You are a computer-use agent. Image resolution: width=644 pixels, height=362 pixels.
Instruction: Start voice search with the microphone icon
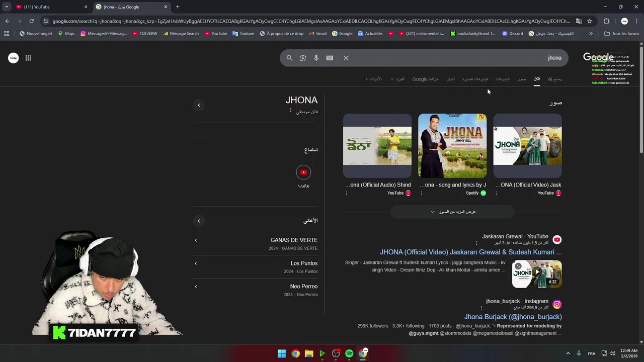[x=316, y=58]
